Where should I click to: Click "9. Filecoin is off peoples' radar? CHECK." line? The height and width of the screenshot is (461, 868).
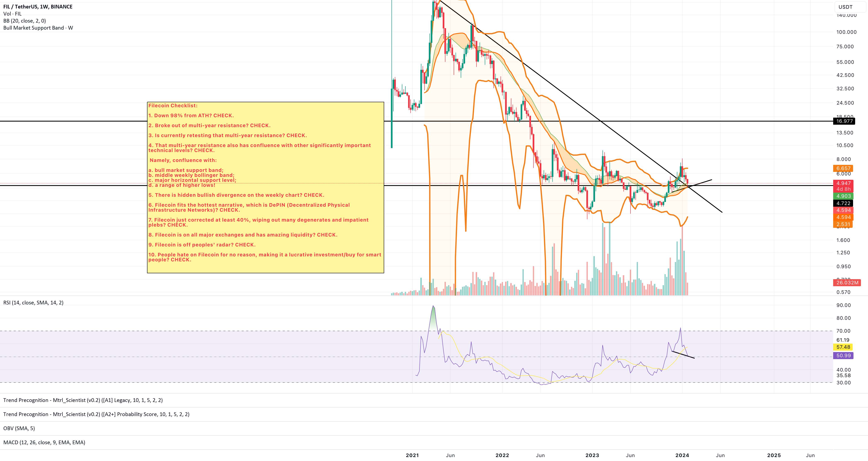tap(202, 245)
